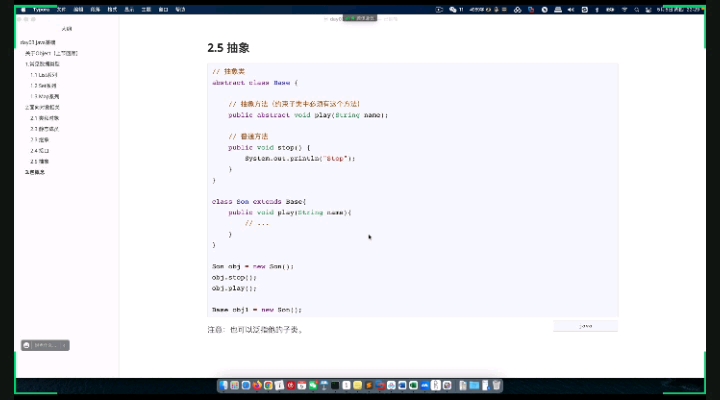Image resolution: width=720 pixels, height=400 pixels.
Task: Open the blue folder in the Dock
Action: (x=474, y=385)
